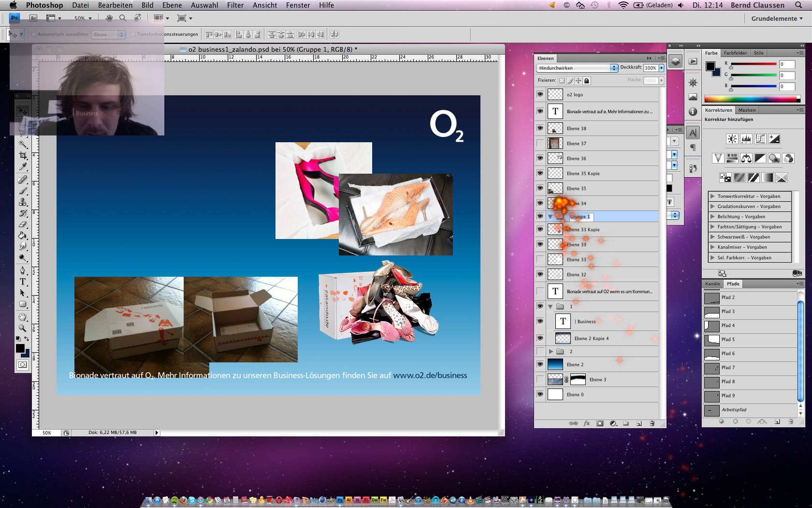Select the Paint Bucket tool

click(23, 236)
